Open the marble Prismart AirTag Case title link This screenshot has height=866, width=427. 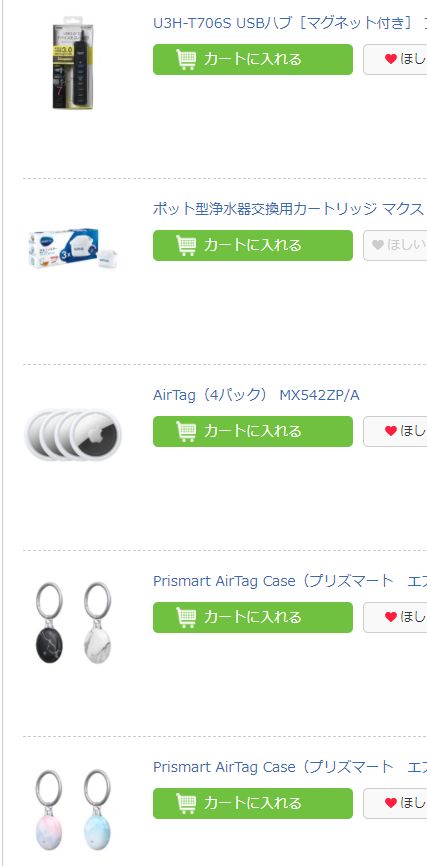[289, 582]
